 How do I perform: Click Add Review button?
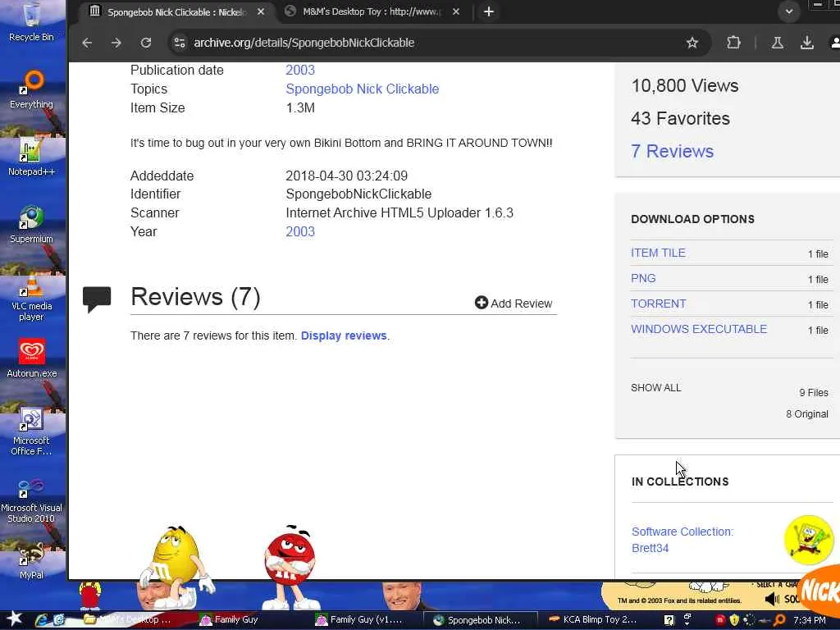click(x=514, y=304)
